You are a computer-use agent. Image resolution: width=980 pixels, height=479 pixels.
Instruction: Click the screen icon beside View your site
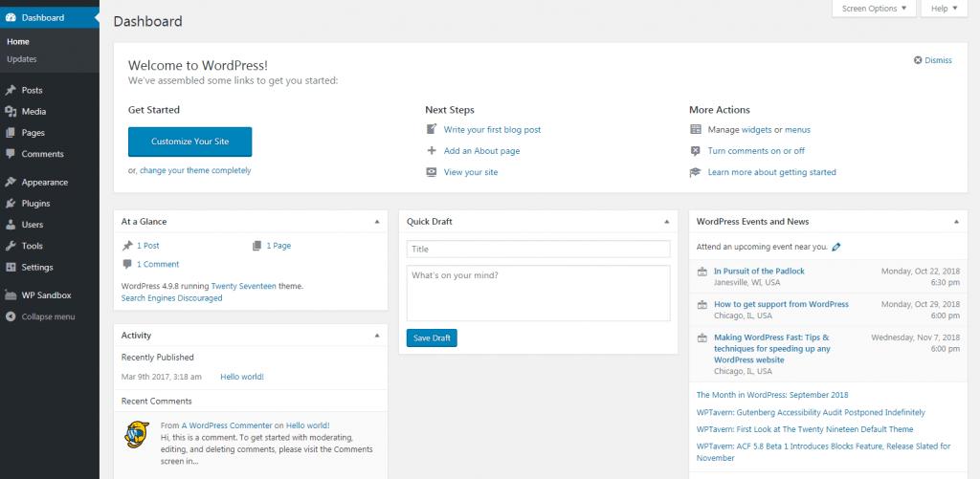click(x=432, y=172)
